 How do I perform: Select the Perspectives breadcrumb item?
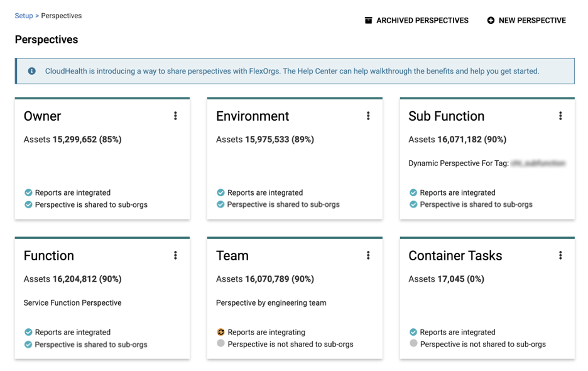tap(61, 16)
